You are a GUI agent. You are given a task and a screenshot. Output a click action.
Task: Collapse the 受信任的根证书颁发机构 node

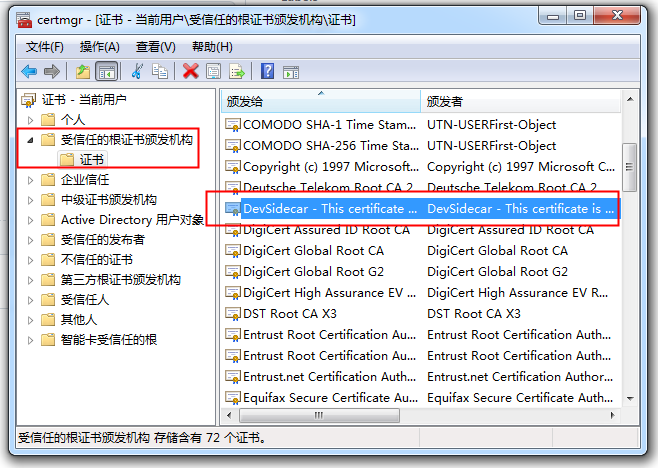click(30, 141)
